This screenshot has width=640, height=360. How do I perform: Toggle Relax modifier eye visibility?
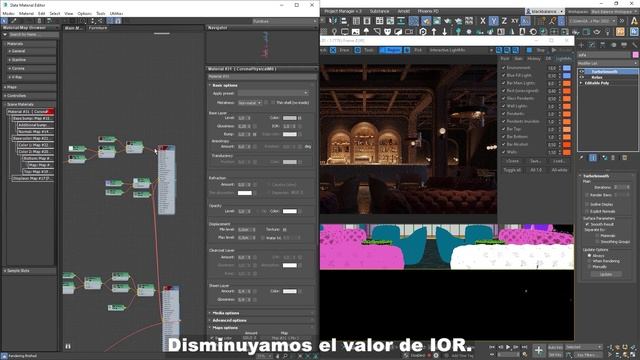(582, 77)
